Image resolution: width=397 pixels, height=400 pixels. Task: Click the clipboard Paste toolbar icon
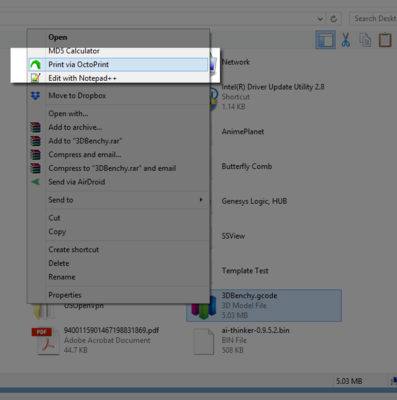point(385,40)
